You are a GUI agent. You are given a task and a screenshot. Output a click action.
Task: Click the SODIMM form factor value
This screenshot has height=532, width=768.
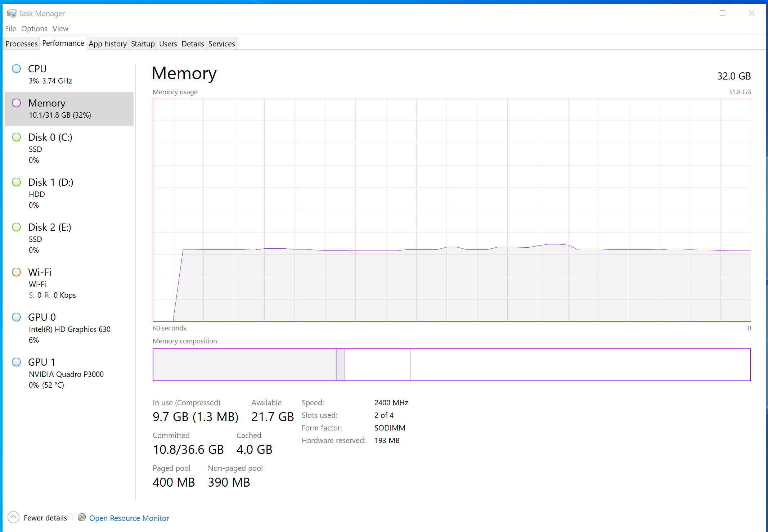coord(390,428)
